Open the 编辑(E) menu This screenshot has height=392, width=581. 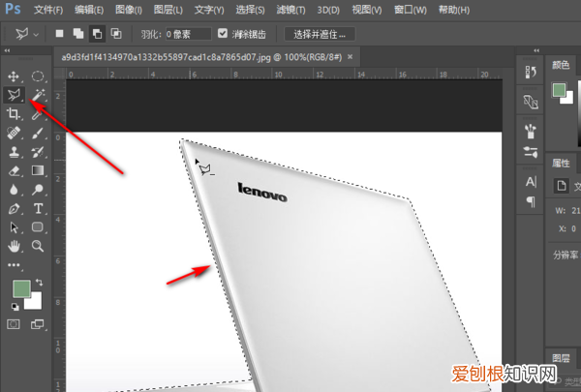coord(89,10)
